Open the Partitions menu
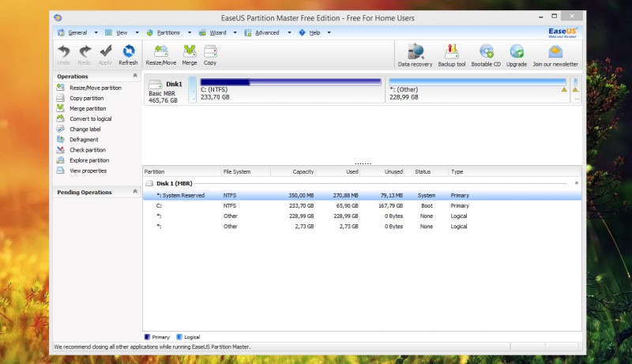632x364 pixels. coord(168,32)
